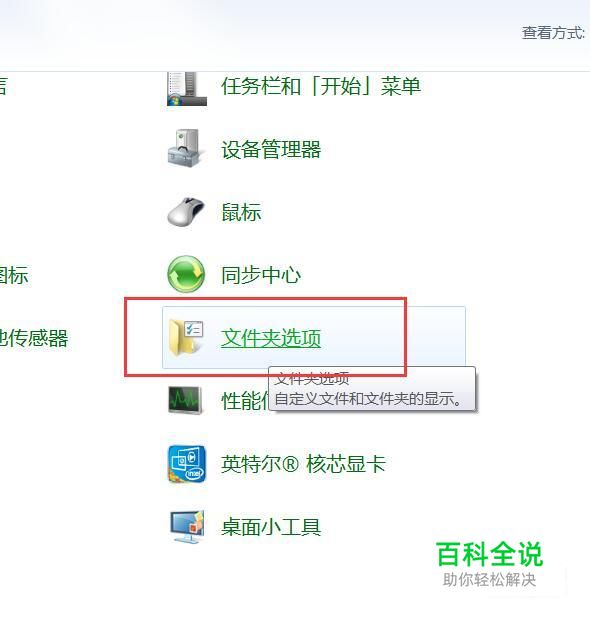Open the Taskbar and Start Menu icon
The width and height of the screenshot is (590, 621).
(187, 88)
